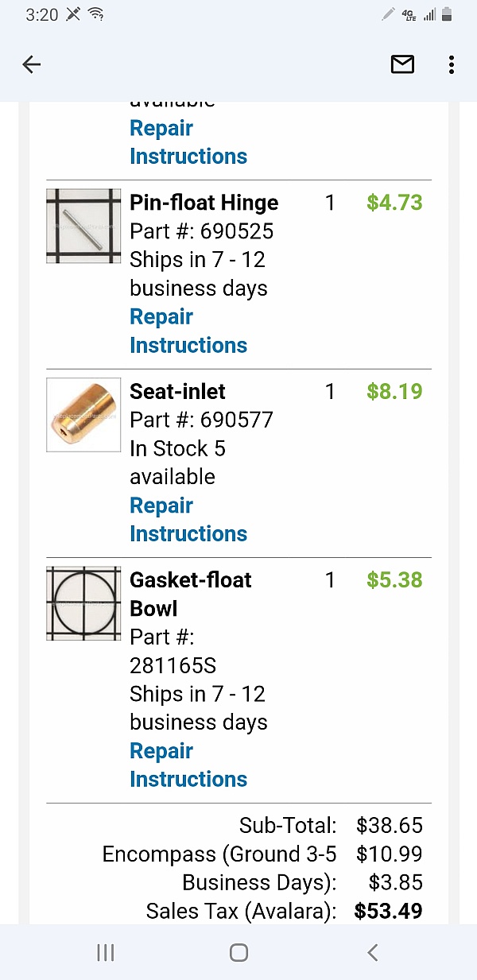Tap the battery status icon
The height and width of the screenshot is (980, 477).
pyautogui.click(x=447, y=14)
